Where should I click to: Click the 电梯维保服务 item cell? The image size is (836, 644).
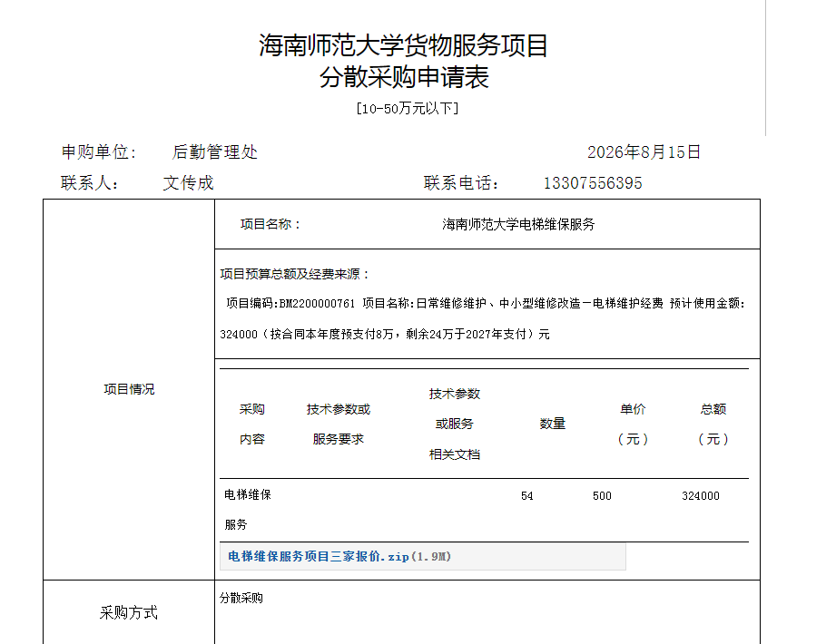(x=248, y=510)
